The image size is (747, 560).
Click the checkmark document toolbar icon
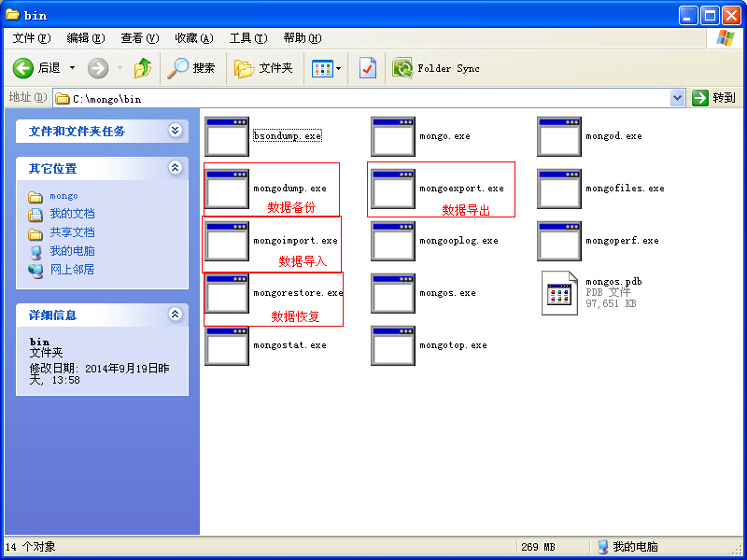point(367,68)
